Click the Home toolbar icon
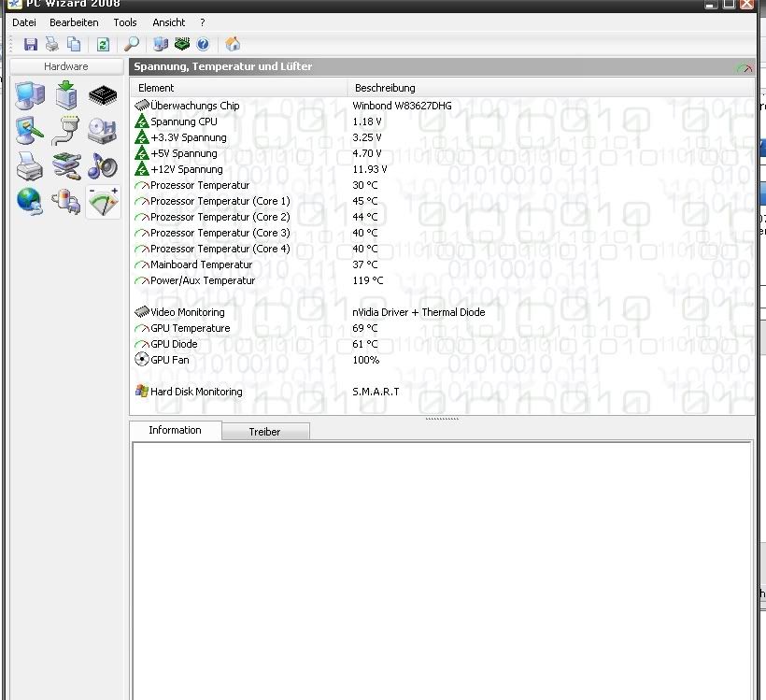Viewport: 766px width, 700px height. pos(233,45)
